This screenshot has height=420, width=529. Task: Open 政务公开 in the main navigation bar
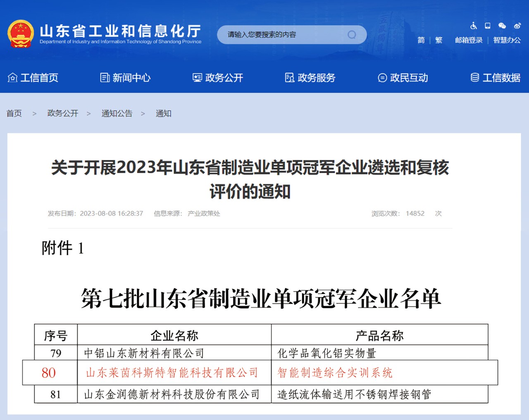click(x=224, y=78)
